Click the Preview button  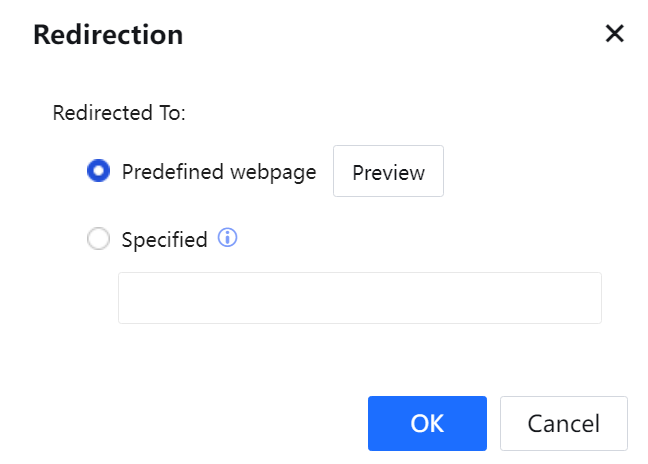[x=388, y=172]
